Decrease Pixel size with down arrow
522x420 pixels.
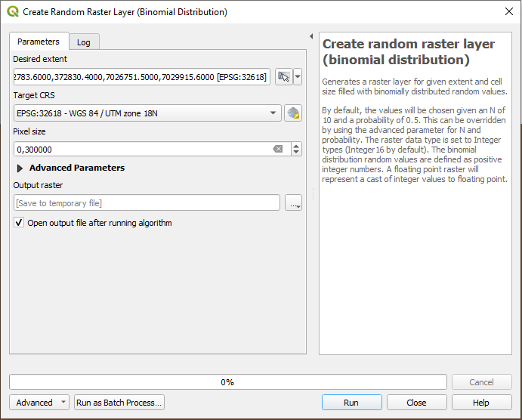(x=296, y=153)
